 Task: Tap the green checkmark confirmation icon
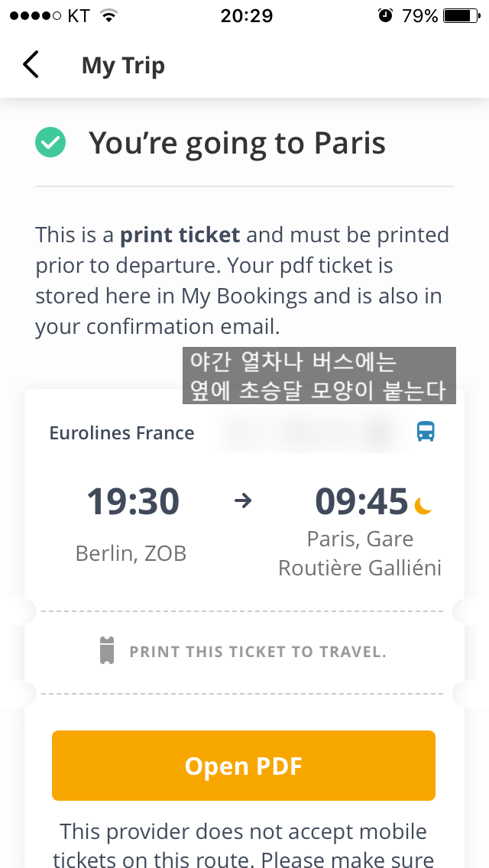[50, 143]
